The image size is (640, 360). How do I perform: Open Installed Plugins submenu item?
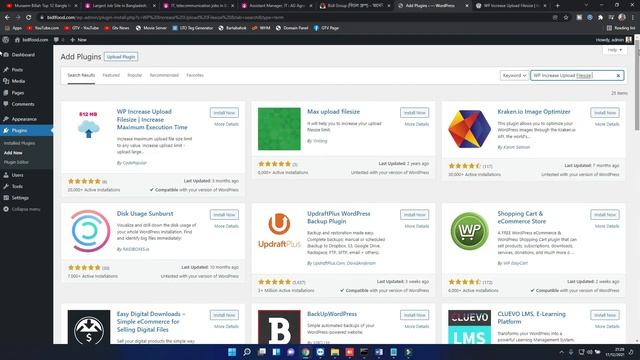pyautogui.click(x=19, y=143)
